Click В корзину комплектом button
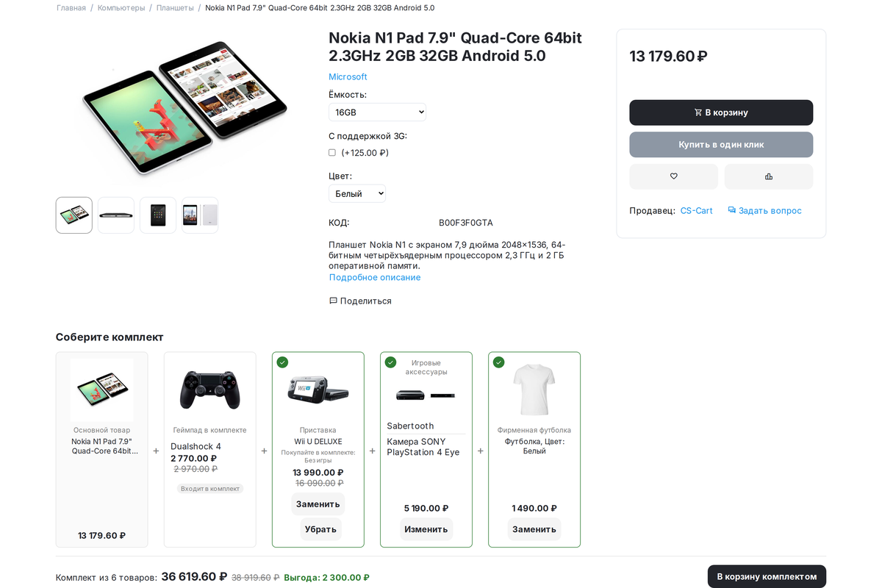882x588 pixels. [767, 577]
